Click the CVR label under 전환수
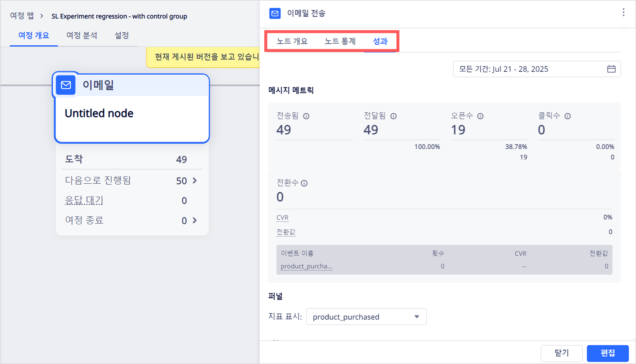The image size is (636, 364). click(282, 218)
